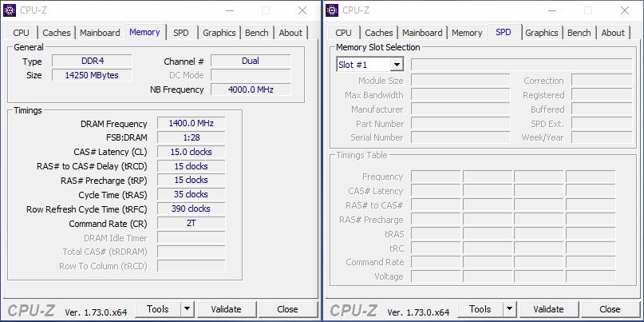Click the DDR4 memory type value
The height and width of the screenshot is (322, 644).
click(92, 62)
